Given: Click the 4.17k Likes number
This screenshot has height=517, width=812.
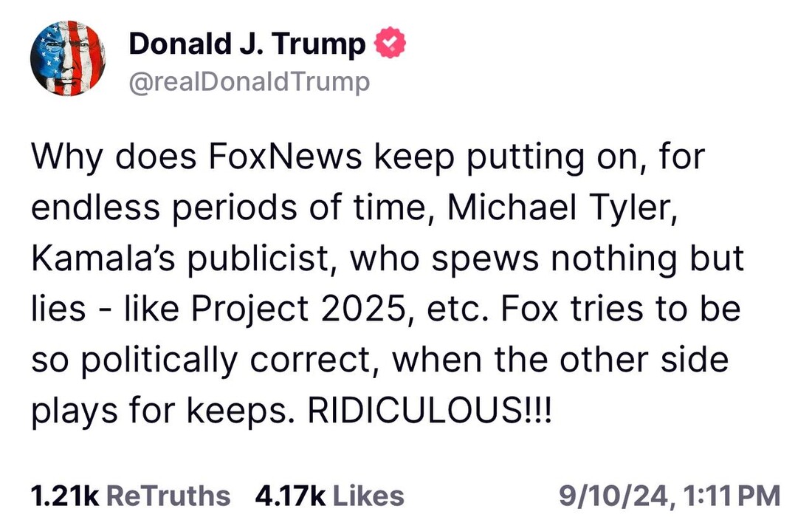Looking at the screenshot, I should [x=291, y=495].
